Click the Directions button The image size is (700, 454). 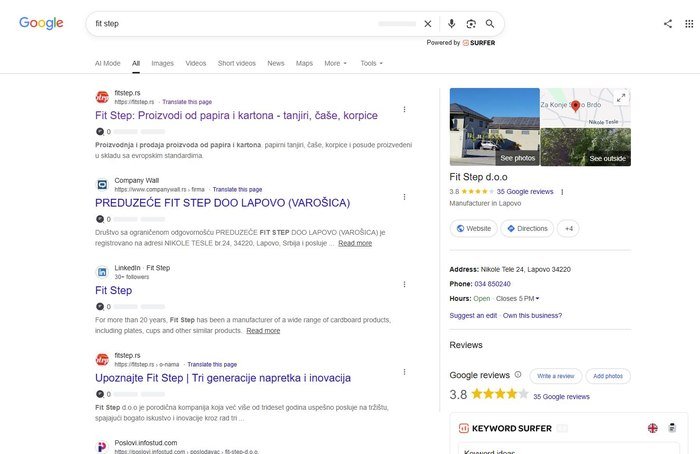(527, 229)
